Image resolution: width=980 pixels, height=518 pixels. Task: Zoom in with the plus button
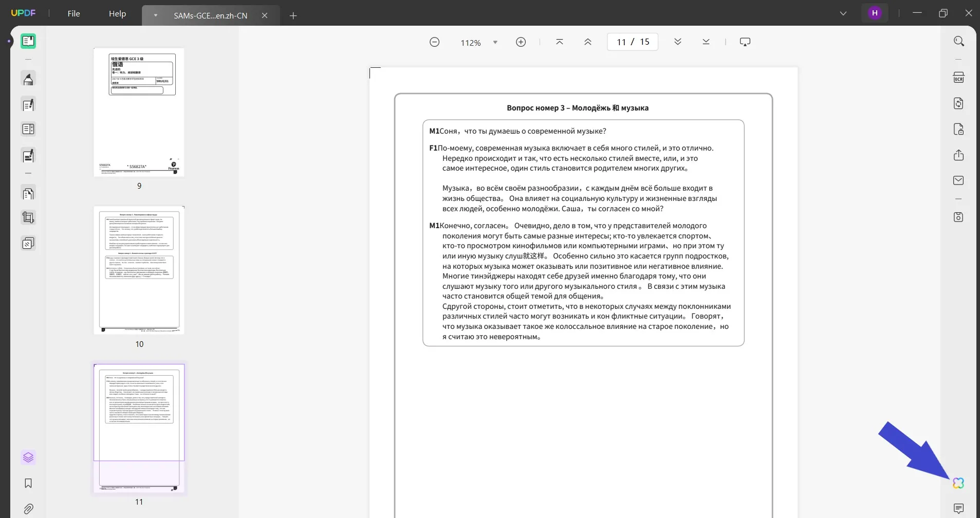click(521, 42)
